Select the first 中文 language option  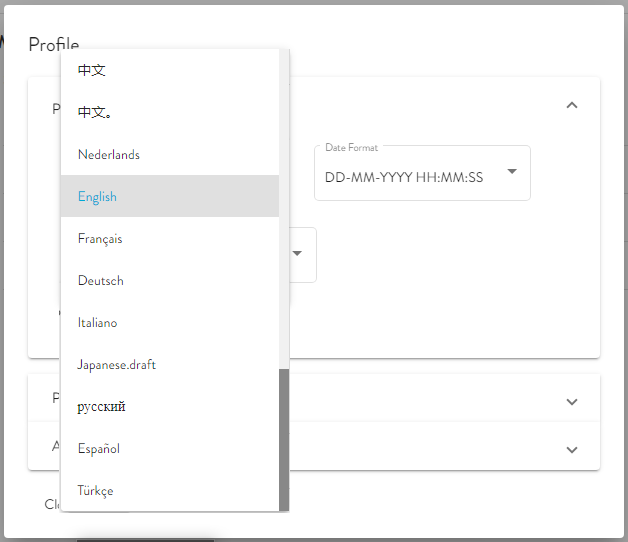click(x=92, y=70)
